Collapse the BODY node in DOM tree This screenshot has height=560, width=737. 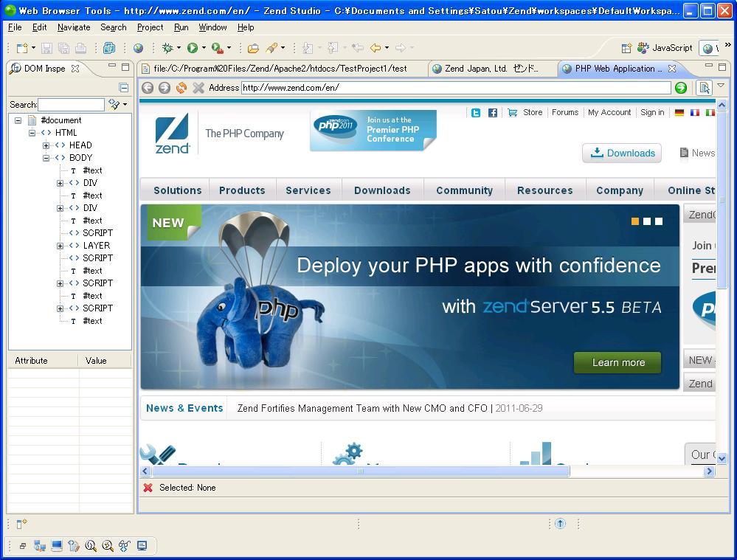click(46, 158)
